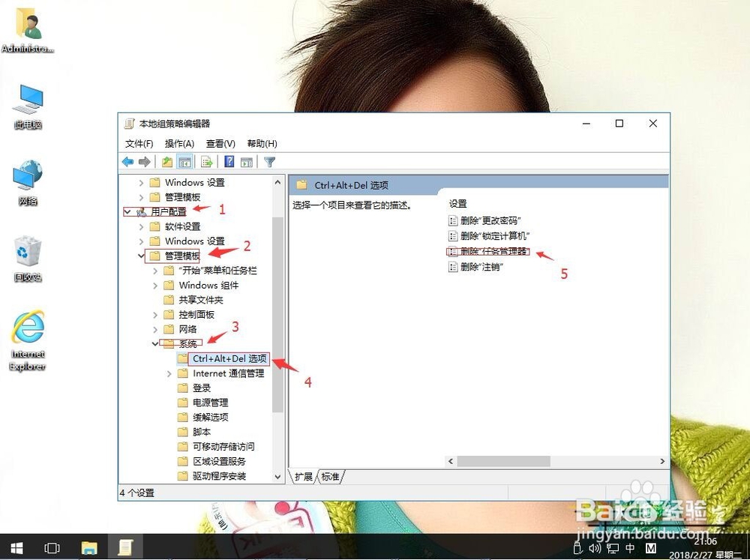Click the M input method tray icon
The height and width of the screenshot is (560, 750).
click(650, 548)
